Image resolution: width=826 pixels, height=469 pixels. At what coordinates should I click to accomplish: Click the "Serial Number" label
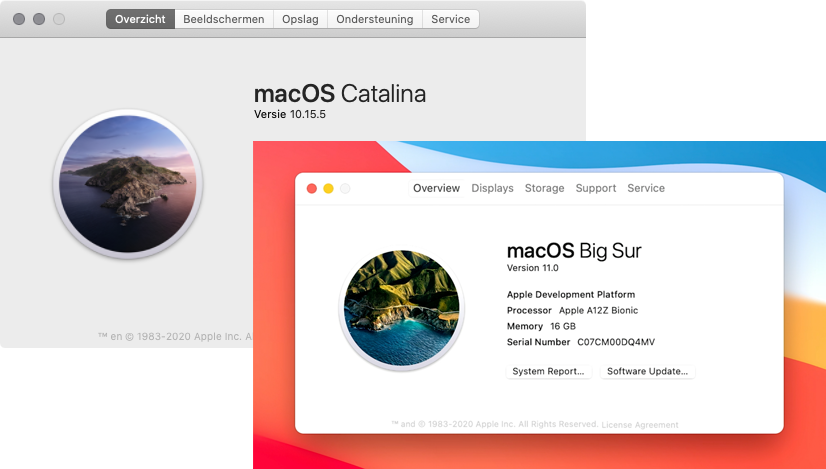click(x=538, y=342)
